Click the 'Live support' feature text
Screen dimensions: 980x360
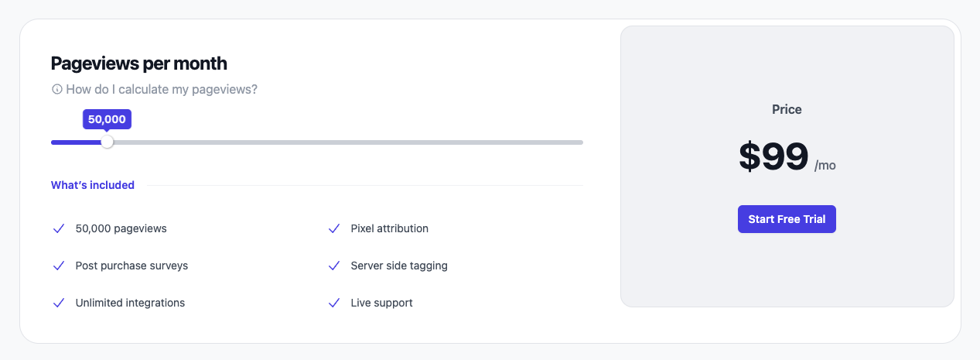tap(381, 303)
